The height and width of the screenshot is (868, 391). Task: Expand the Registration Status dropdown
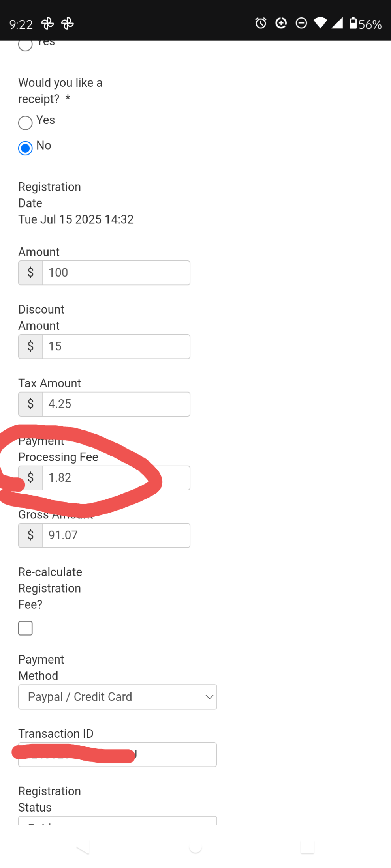(118, 820)
